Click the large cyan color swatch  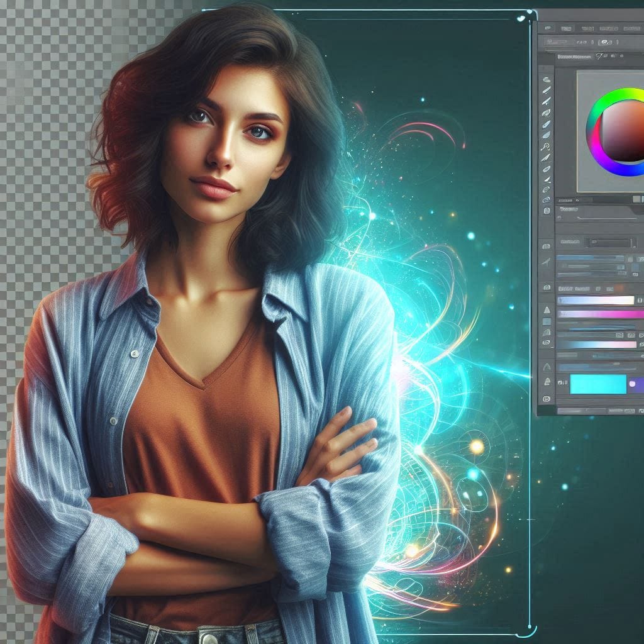point(598,384)
